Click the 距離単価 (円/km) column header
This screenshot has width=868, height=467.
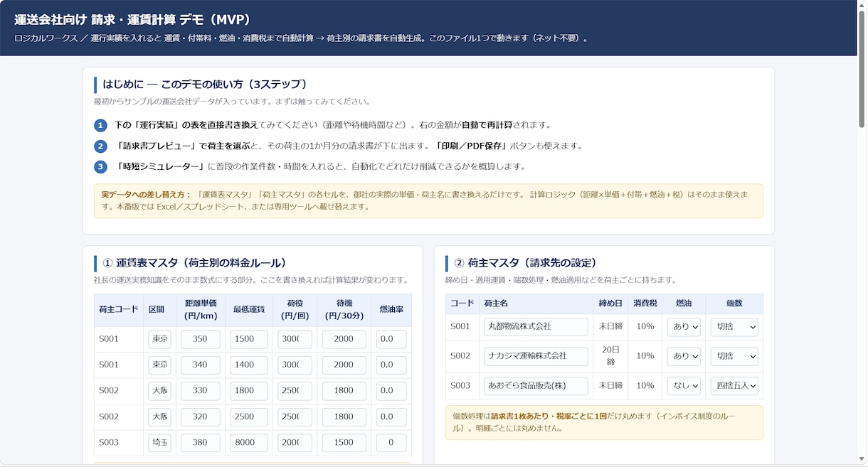pyautogui.click(x=201, y=310)
